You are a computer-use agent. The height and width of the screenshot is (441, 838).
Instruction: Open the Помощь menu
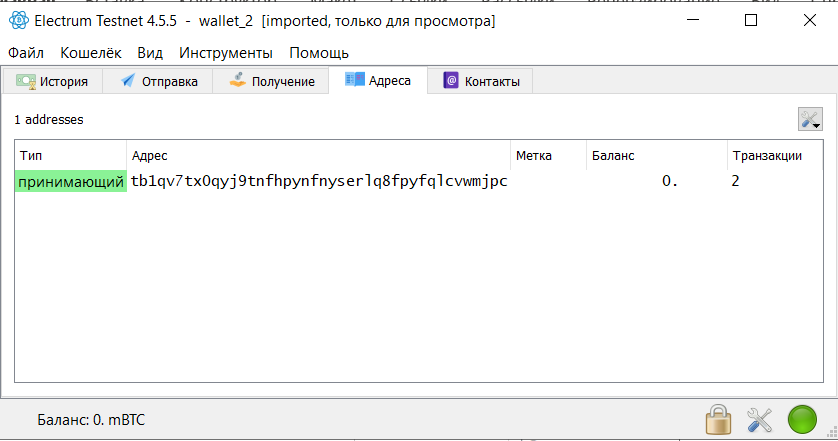coord(319,53)
